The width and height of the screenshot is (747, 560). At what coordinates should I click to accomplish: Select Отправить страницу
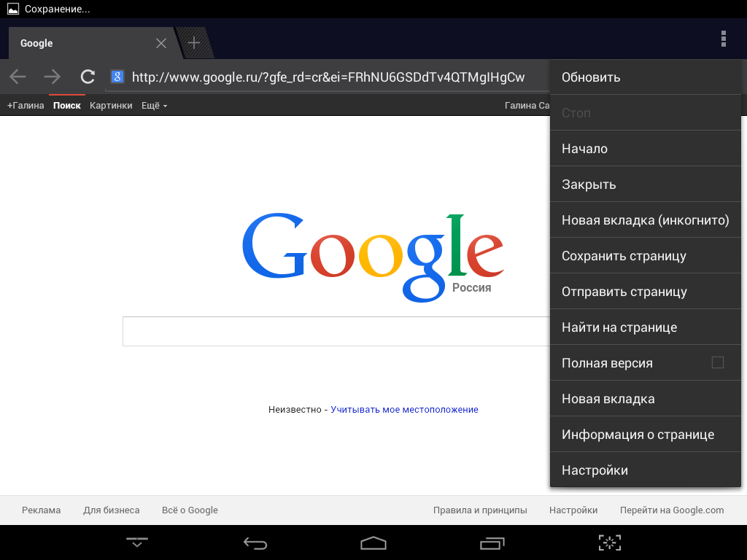pyautogui.click(x=646, y=292)
